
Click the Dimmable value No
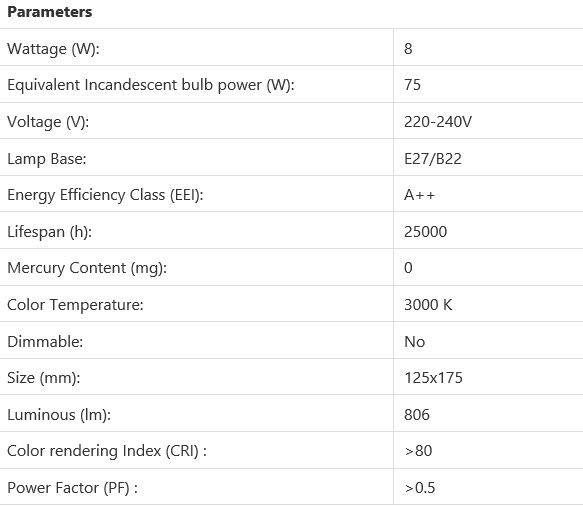(415, 341)
